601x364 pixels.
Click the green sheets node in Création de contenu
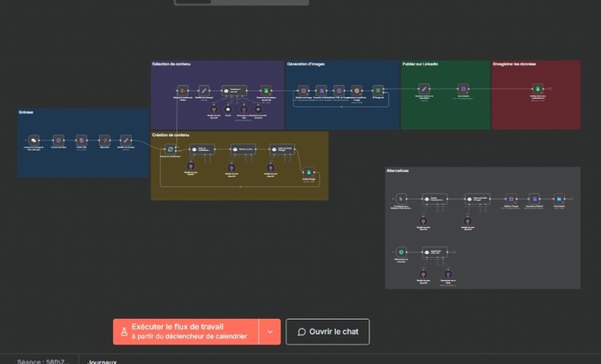(309, 172)
